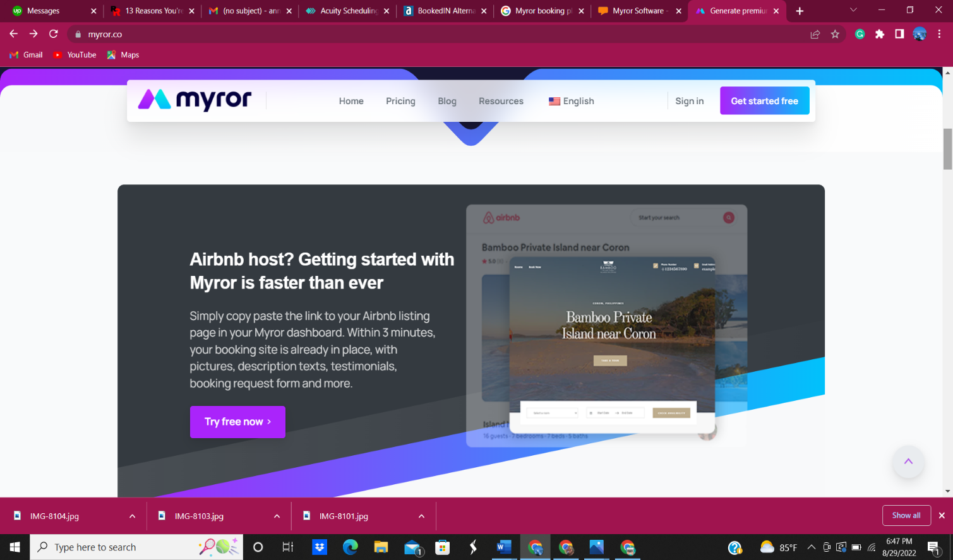Viewport: 953px width, 560px height.
Task: Switch to Word on the taskbar
Action: coord(504,547)
